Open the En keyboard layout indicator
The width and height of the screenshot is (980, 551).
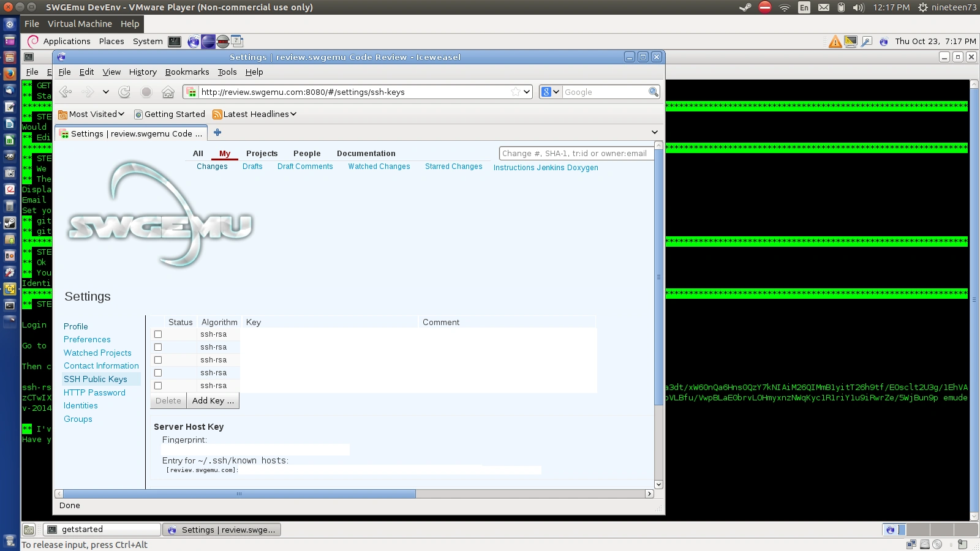[x=804, y=7]
